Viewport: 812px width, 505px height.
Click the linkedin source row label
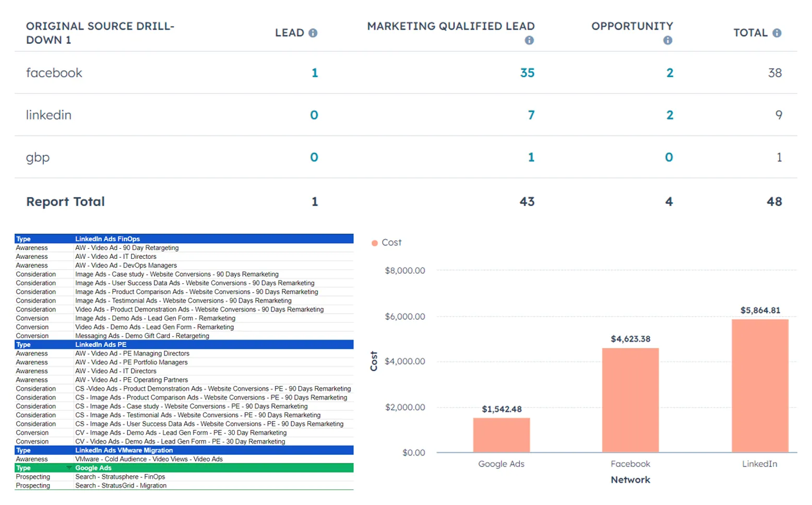pyautogui.click(x=49, y=115)
